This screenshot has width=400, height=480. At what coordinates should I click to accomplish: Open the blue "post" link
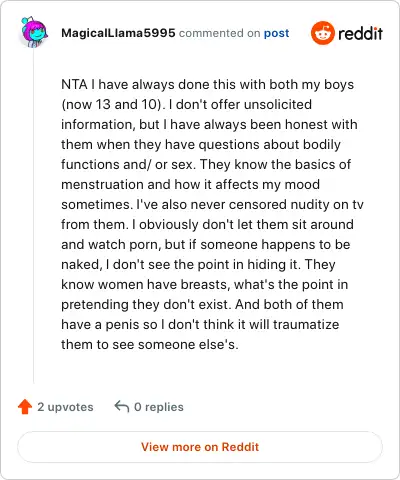[276, 33]
